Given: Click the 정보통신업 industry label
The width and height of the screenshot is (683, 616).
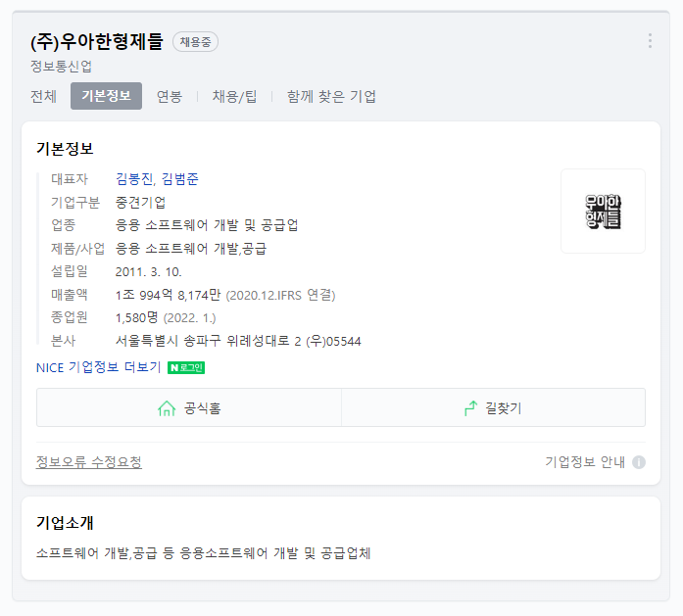Looking at the screenshot, I should tap(61, 67).
